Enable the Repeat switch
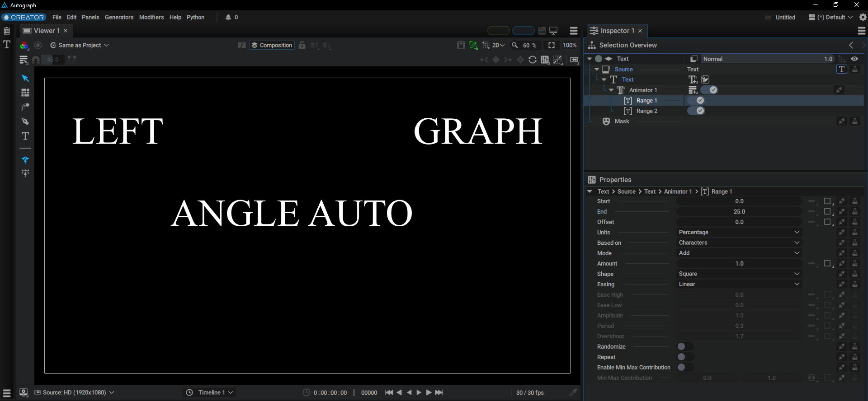The height and width of the screenshot is (401, 868). pyautogui.click(x=685, y=357)
